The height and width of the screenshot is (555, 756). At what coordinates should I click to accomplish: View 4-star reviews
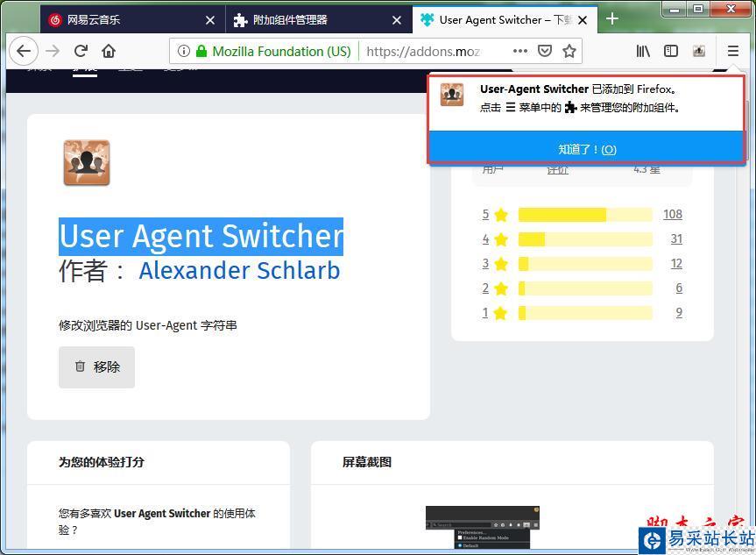click(x=495, y=238)
